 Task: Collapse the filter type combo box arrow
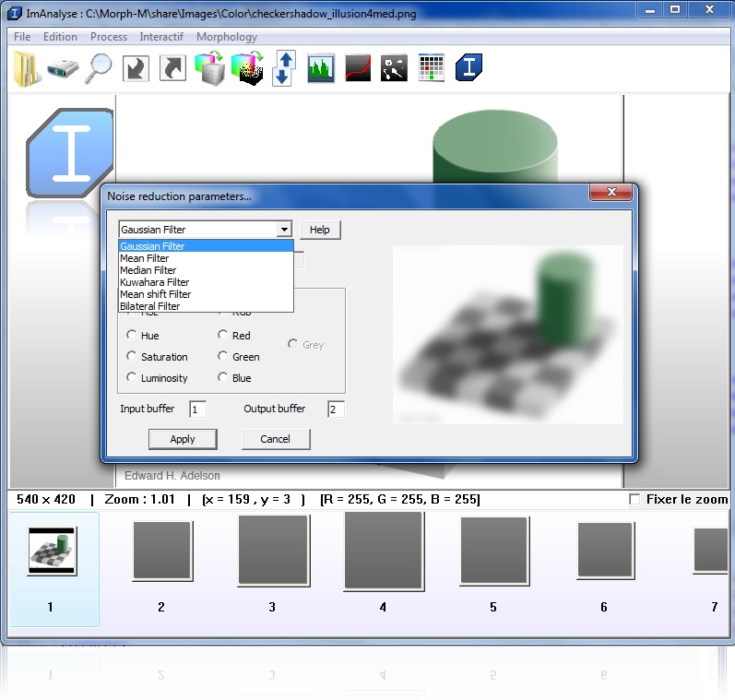click(284, 230)
